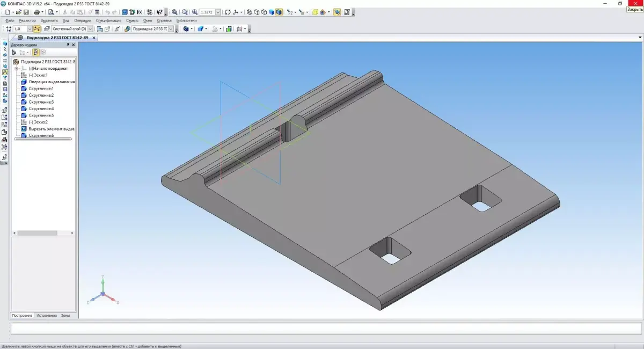
Task: Save the document with the floppy icon
Action: point(26,12)
